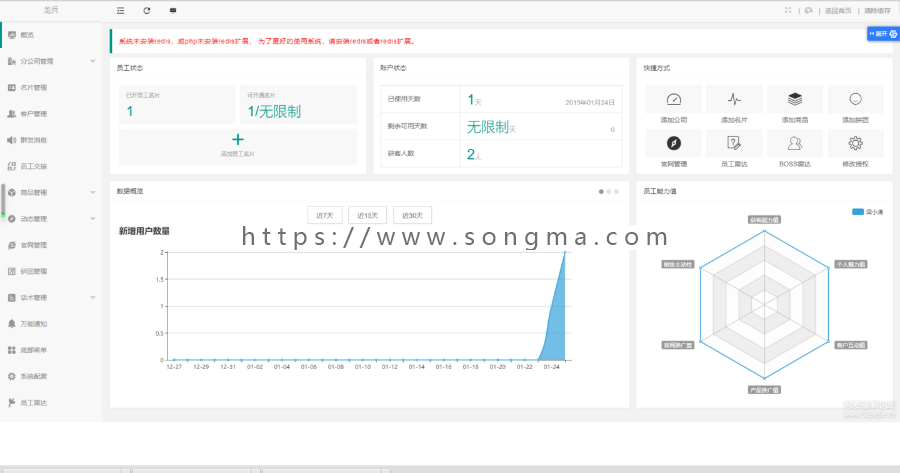This screenshot has width=900, height=473.
Task: Click the 已使用天数 row label
Action: point(404,99)
